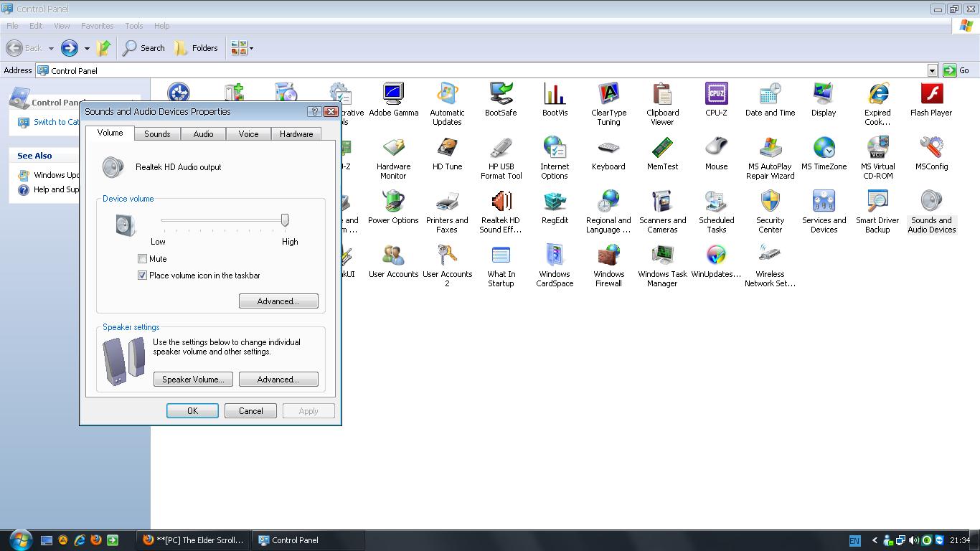Click Advanced under Device volume
Image resolution: width=980 pixels, height=551 pixels.
pos(278,301)
